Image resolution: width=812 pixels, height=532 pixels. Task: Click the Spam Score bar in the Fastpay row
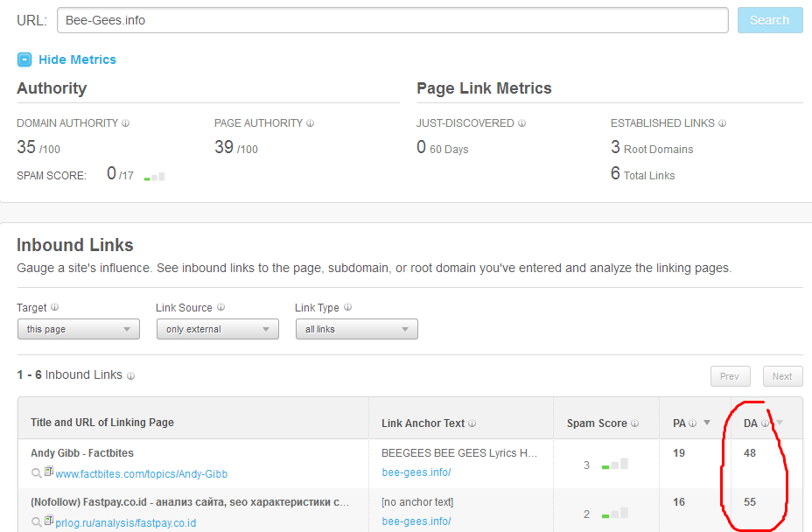[615, 513]
